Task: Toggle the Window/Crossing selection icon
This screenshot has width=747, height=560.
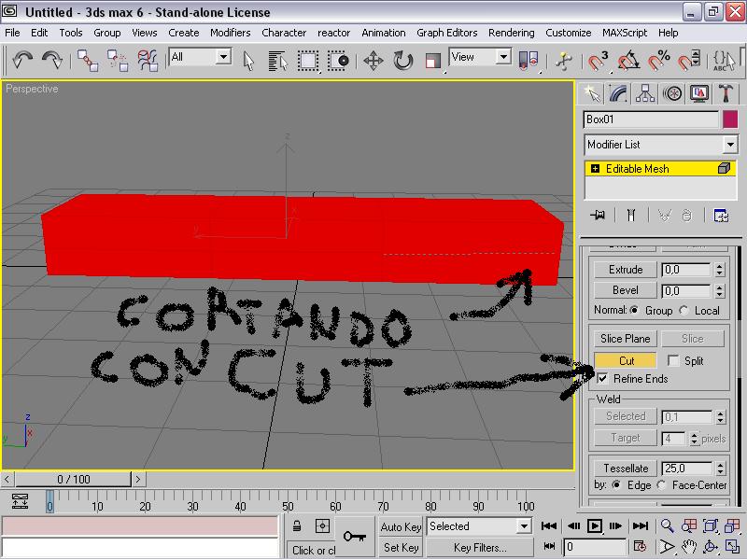Action: pyautogui.click(x=338, y=61)
